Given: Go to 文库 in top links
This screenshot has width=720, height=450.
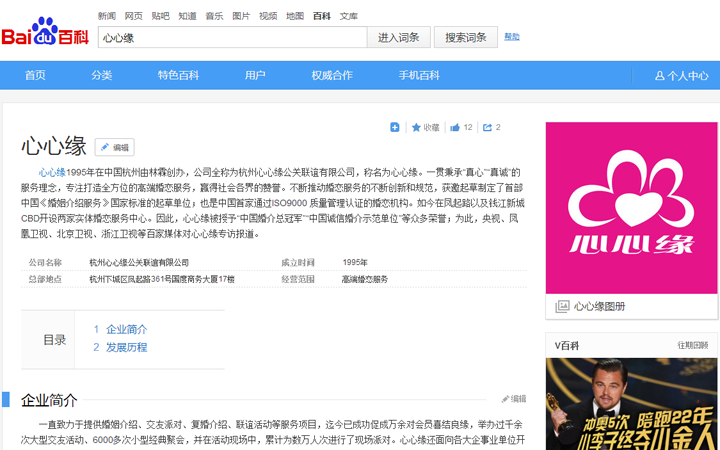Looking at the screenshot, I should pos(349,16).
